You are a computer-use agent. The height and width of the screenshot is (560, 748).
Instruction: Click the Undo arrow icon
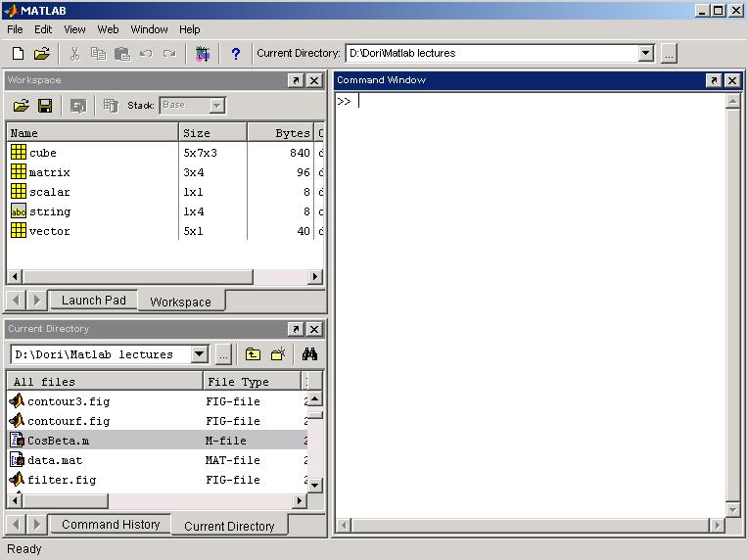click(146, 54)
